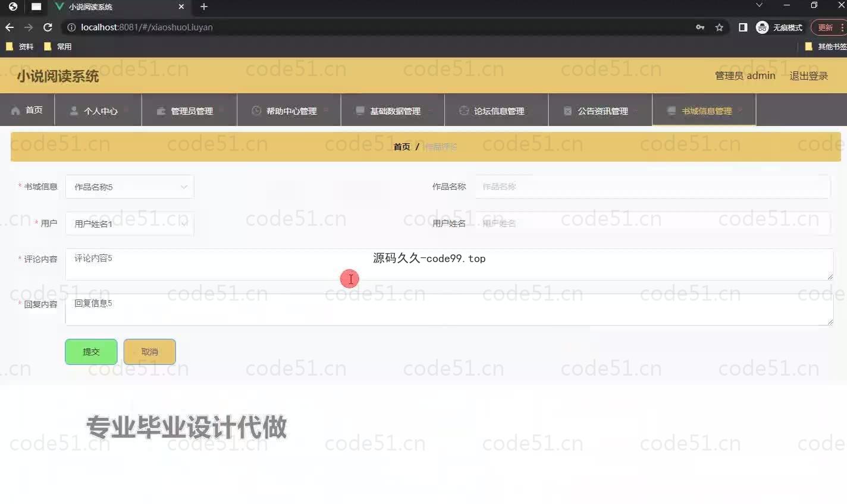Click the 小说阅读系统 site title
Viewport: 847px width, 504px height.
(58, 76)
